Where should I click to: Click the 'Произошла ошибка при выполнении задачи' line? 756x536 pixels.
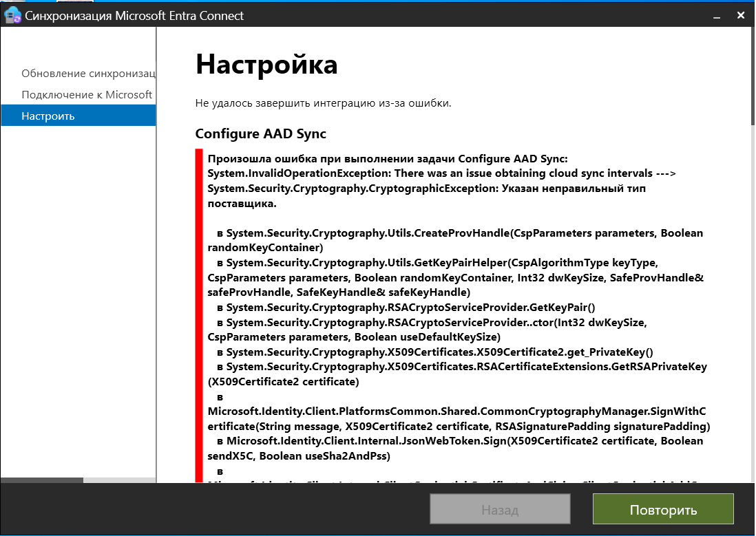tap(388, 158)
